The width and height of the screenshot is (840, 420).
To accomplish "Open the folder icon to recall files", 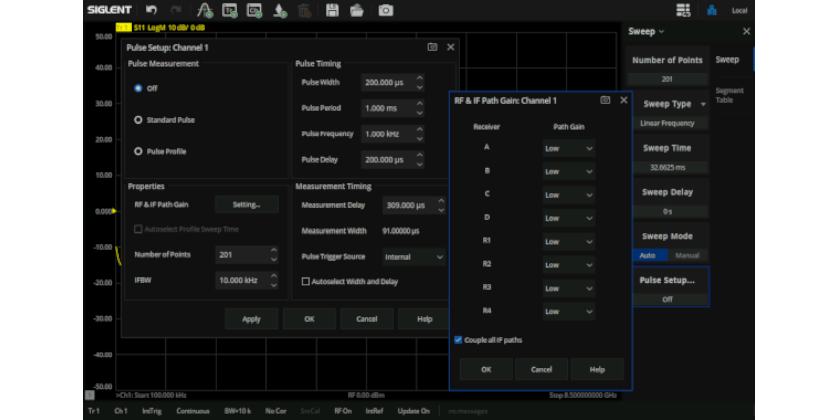I will click(358, 10).
